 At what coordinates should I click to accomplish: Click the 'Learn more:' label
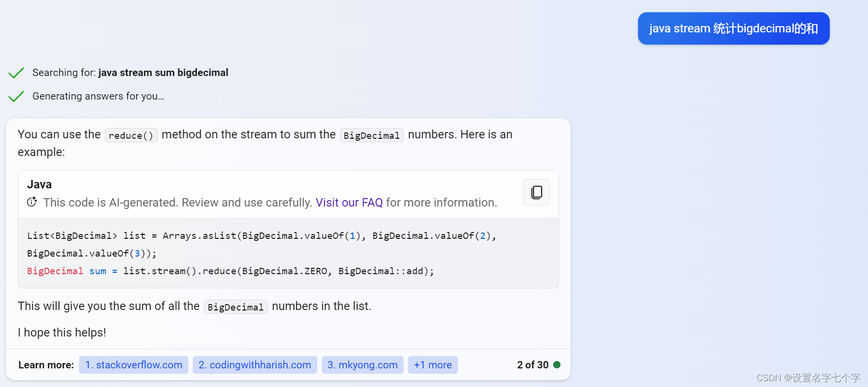click(x=46, y=365)
